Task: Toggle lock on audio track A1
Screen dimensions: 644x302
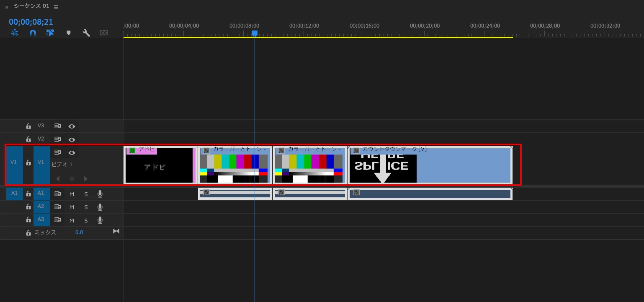Action: click(x=28, y=194)
